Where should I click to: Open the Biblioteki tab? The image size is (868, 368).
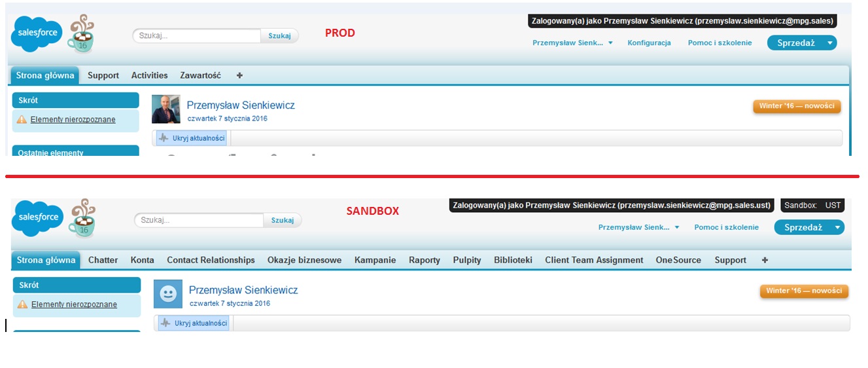coord(513,260)
